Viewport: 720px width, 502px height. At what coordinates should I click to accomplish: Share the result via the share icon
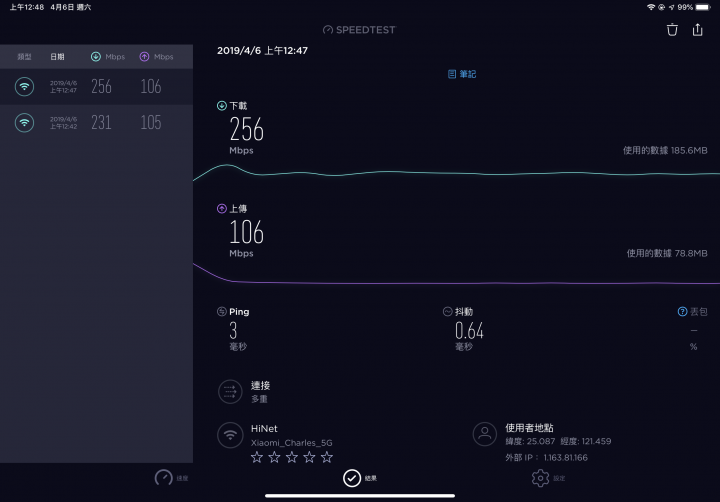click(698, 29)
